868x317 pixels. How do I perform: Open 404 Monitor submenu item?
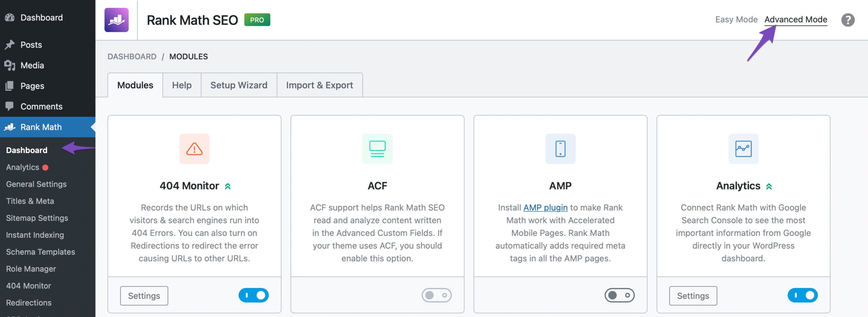pyautogui.click(x=28, y=286)
